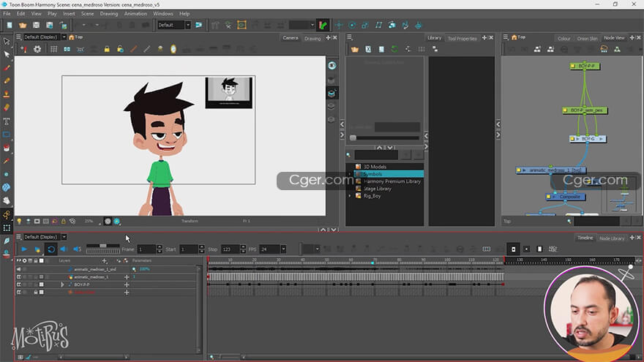Expand the BOY-P-P layer in Timeline
This screenshot has width=644, height=362.
62,284
